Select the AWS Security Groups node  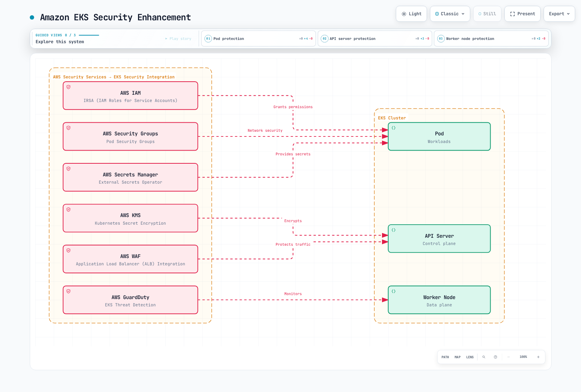tap(130, 136)
